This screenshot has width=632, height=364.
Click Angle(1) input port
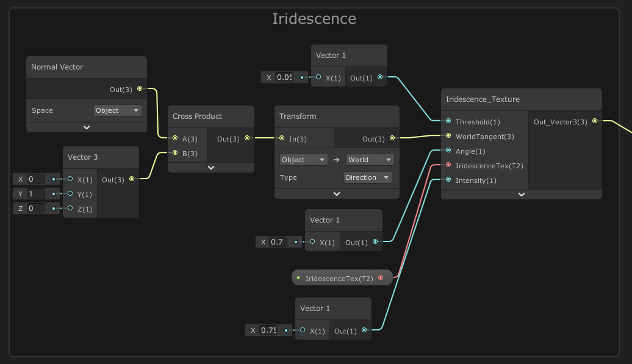click(448, 150)
